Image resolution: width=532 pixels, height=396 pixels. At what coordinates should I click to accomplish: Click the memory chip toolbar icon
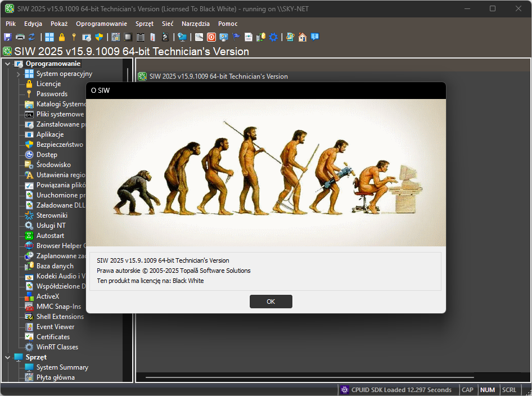pyautogui.click(x=141, y=37)
